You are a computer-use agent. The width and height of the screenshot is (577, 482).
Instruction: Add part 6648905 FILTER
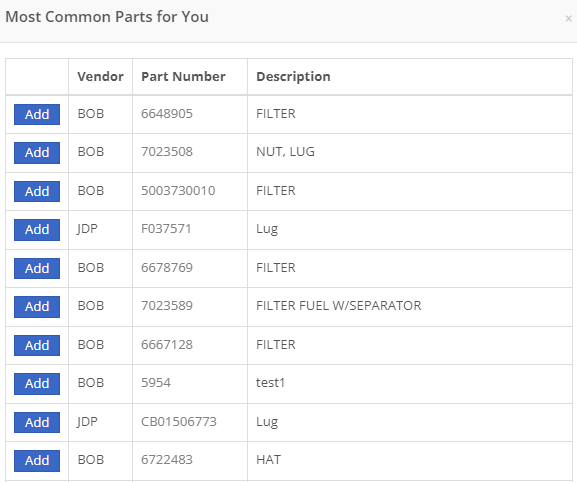[x=37, y=114]
